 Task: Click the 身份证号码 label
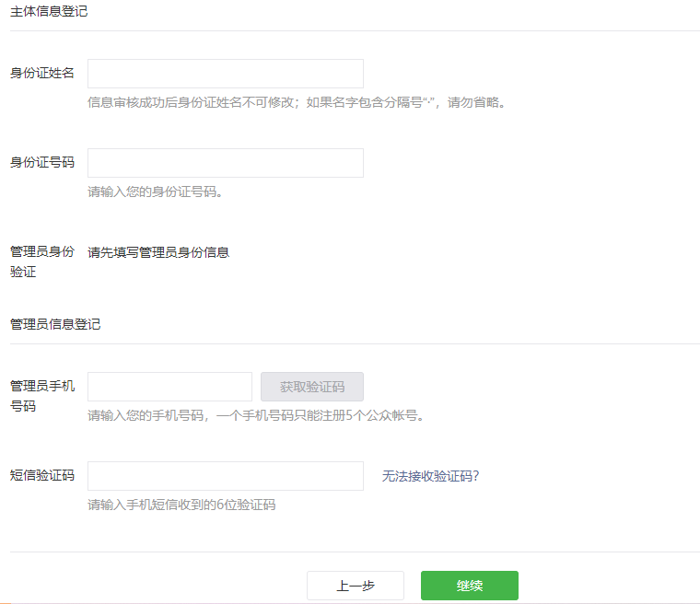(x=42, y=162)
